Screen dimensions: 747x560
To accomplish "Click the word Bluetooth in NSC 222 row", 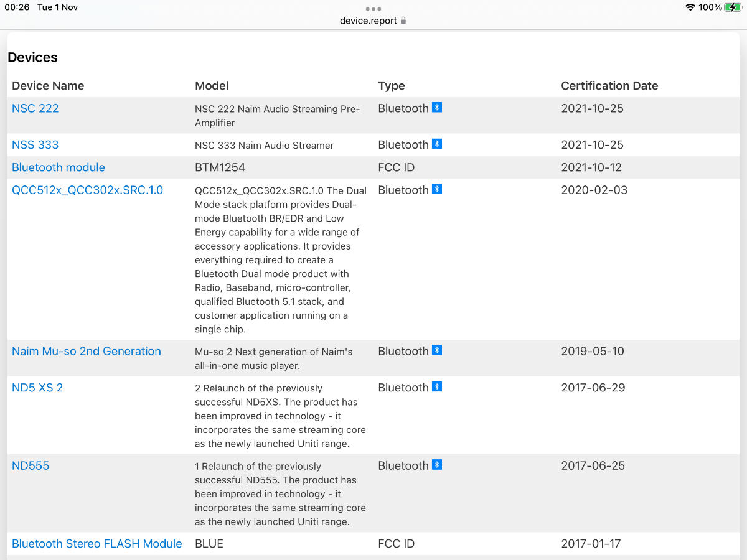I will (x=403, y=108).
